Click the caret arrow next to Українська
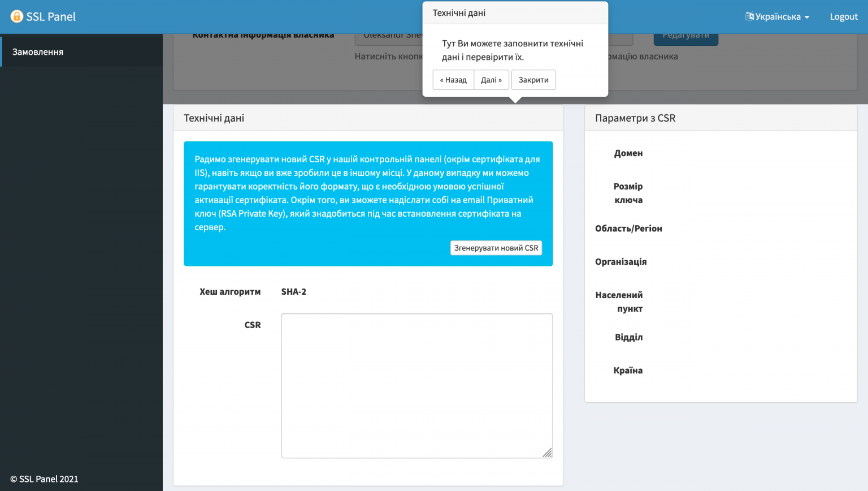This screenshot has width=868, height=491. (807, 17)
